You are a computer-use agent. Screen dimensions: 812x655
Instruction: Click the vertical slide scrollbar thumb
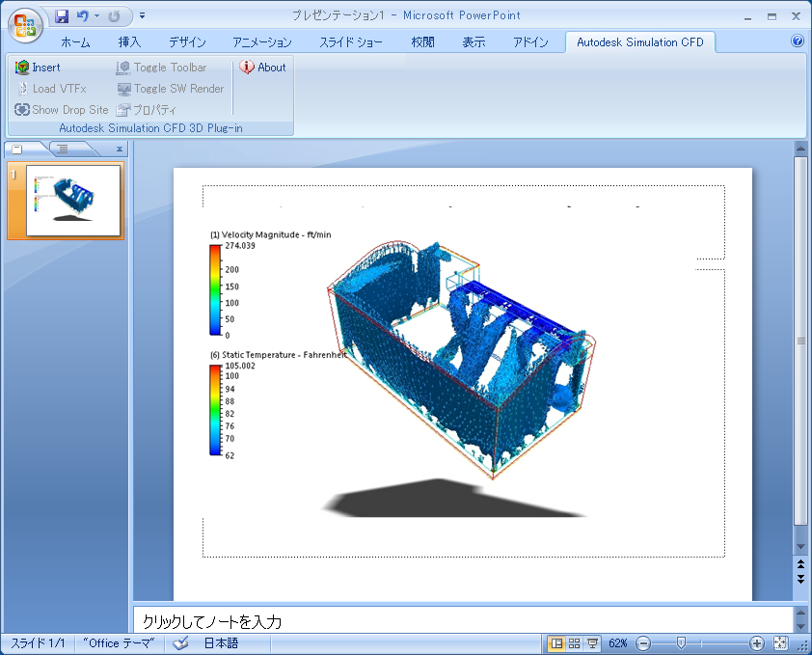800,341
